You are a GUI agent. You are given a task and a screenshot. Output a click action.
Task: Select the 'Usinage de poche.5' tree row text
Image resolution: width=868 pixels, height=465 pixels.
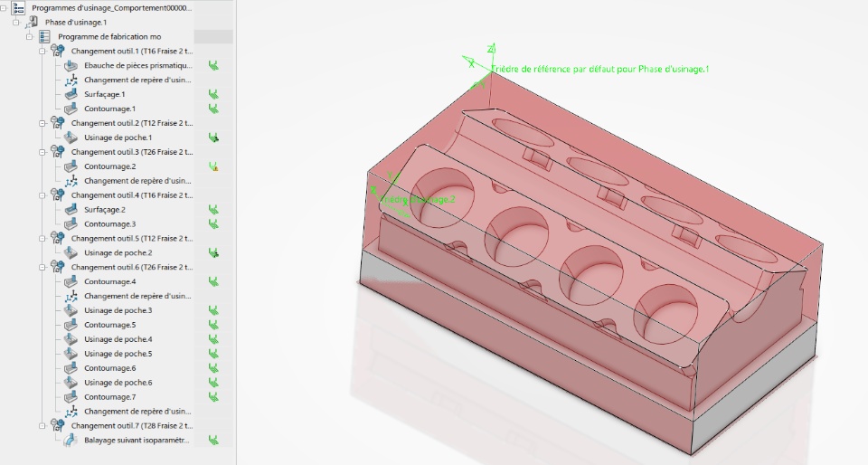[x=118, y=353]
